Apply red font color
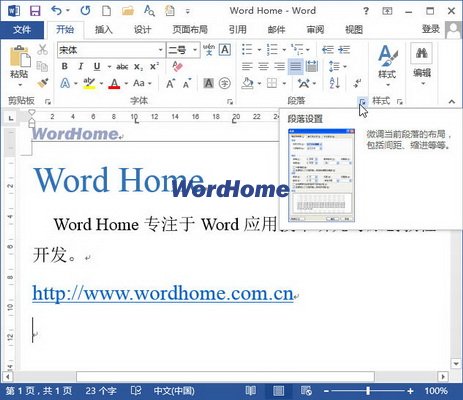Image resolution: width=463 pixels, height=400 pixels. click(114, 83)
